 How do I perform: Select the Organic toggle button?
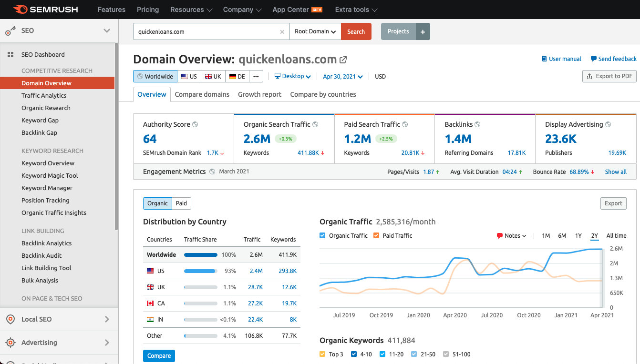[x=157, y=203]
